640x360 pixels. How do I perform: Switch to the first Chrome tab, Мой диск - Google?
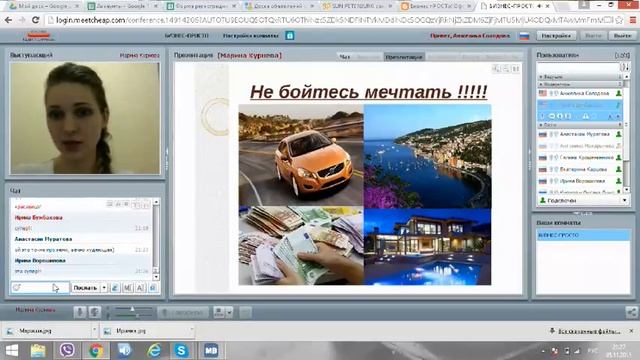click(x=43, y=6)
